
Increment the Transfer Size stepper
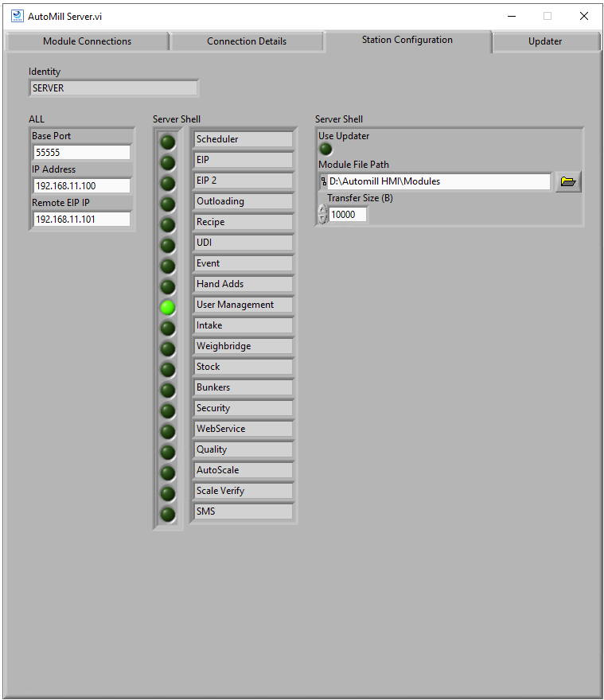click(x=322, y=209)
